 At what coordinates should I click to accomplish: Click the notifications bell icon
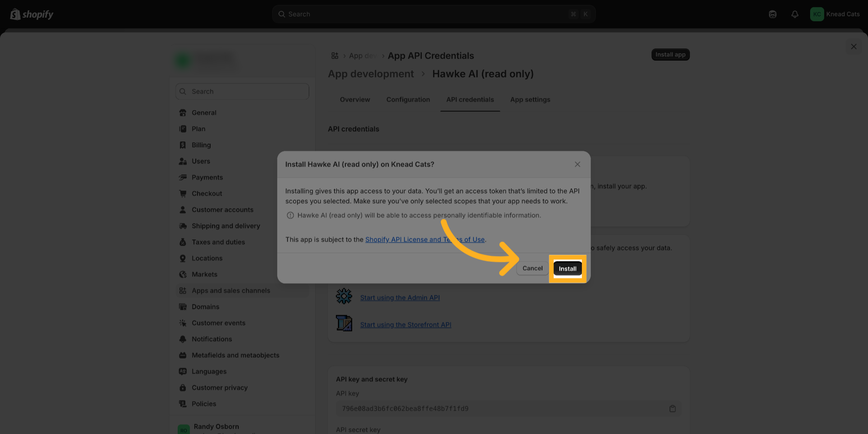click(x=794, y=14)
